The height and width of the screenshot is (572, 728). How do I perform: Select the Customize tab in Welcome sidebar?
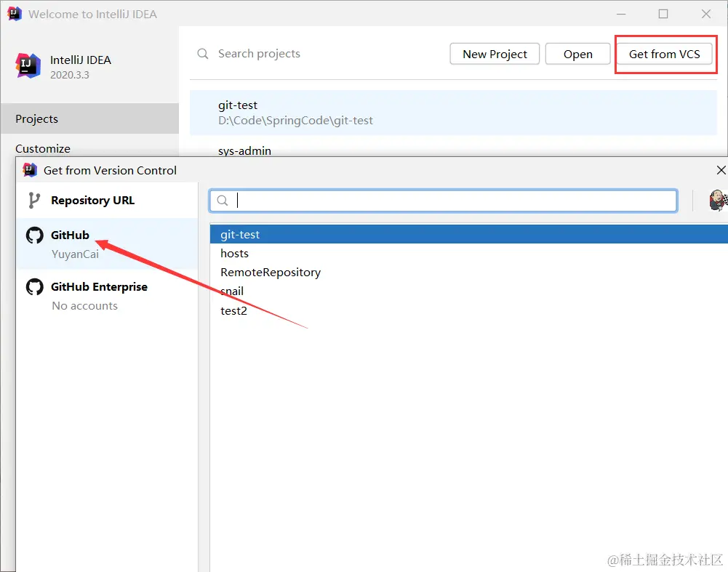pos(89,148)
